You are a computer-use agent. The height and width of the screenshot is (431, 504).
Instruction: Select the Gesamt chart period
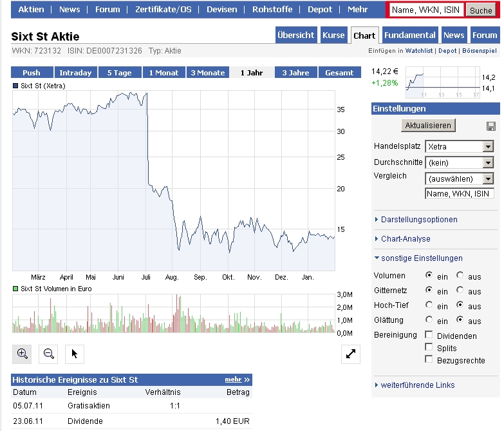[339, 72]
